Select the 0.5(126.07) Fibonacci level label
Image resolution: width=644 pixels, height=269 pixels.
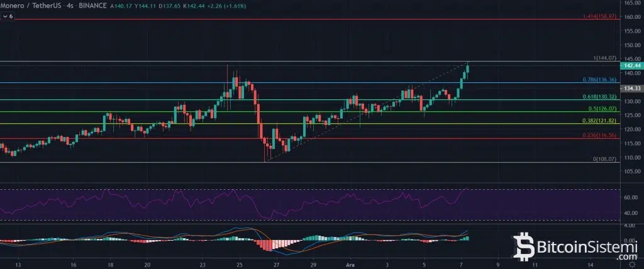pyautogui.click(x=602, y=109)
